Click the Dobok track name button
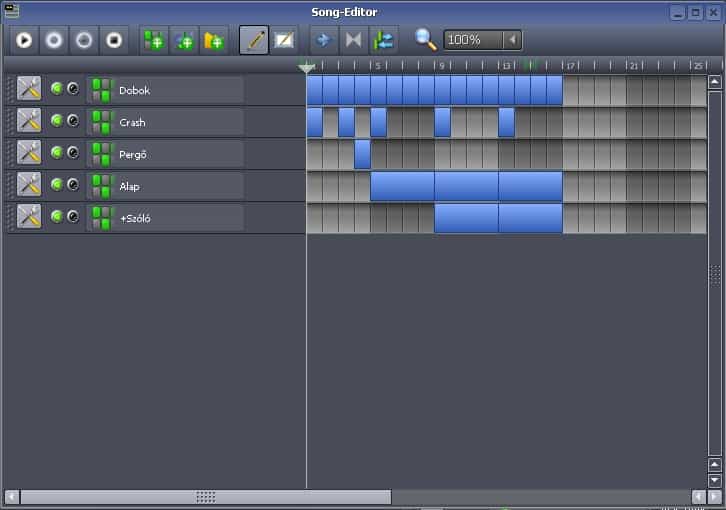The image size is (726, 510). click(165, 90)
